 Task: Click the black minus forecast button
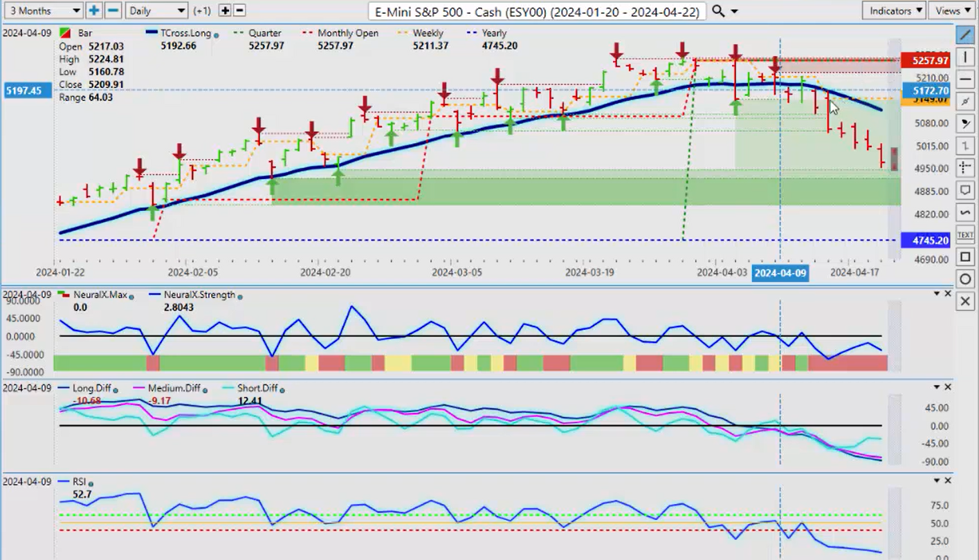pos(239,10)
